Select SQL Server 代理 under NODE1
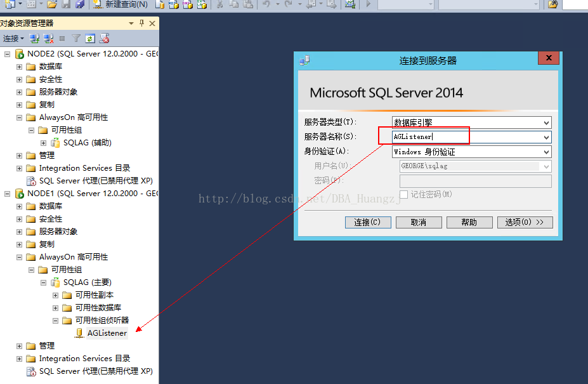Viewport: 588px width, 384px height. 96,371
